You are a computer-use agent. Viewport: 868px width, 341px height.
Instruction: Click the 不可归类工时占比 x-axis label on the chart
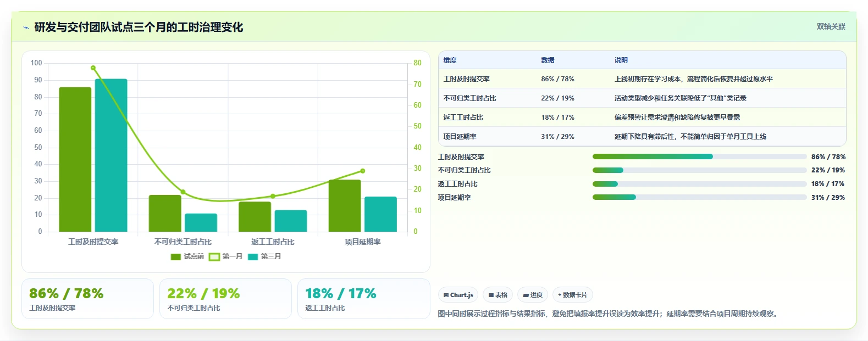(x=183, y=242)
